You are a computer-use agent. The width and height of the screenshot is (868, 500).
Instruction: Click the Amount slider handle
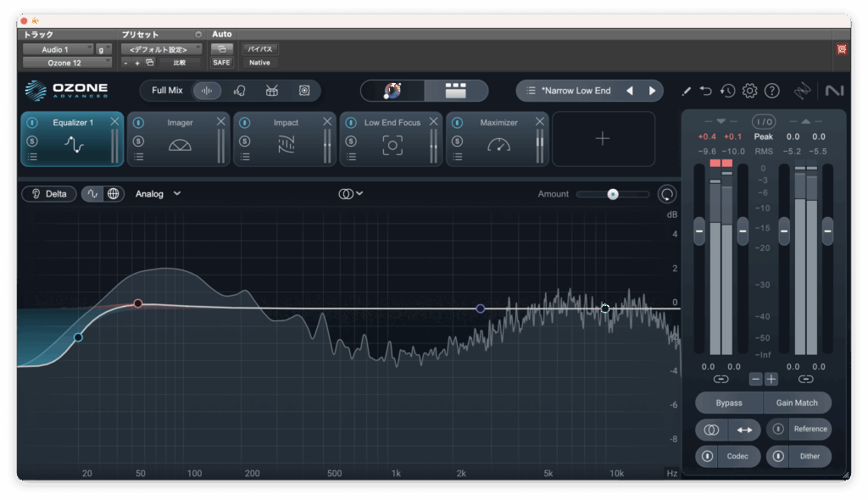(x=613, y=194)
